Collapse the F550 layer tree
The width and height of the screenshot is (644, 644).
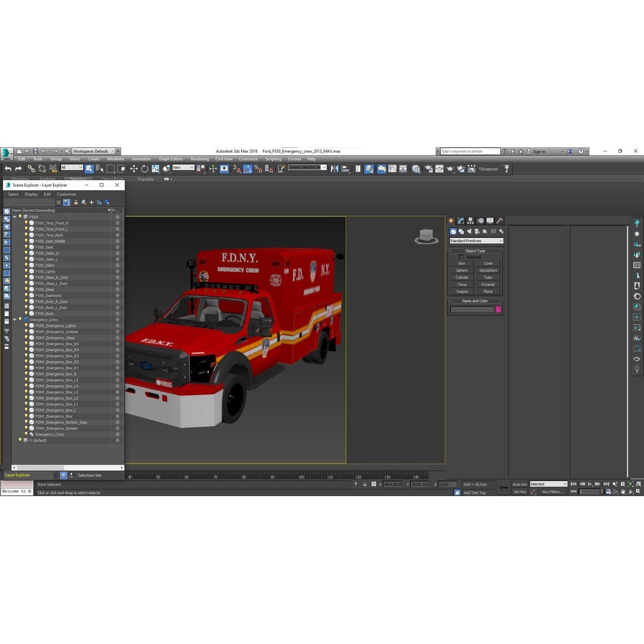[15, 217]
